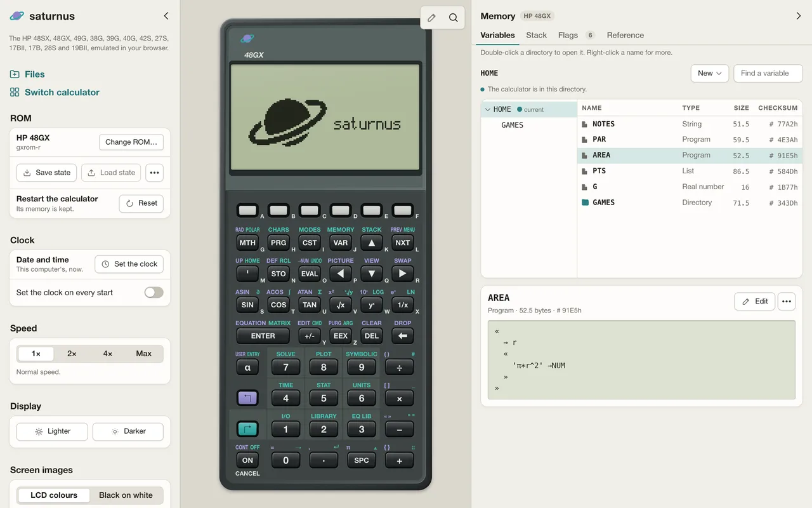Image resolution: width=812 pixels, height=508 pixels.
Task: Collapse the left sidebar with the chevron
Action: tap(166, 16)
